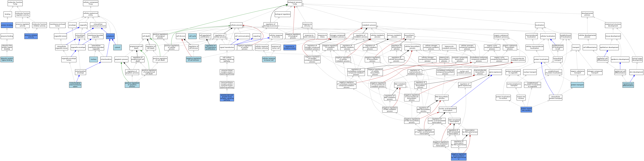Select the 'animal organ development' node

point(637,59)
